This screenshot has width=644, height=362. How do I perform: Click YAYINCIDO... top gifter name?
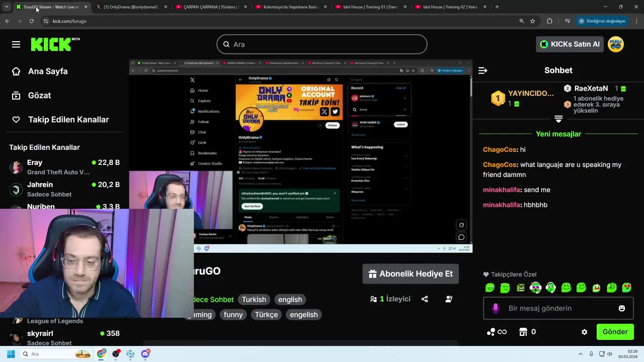[531, 94]
